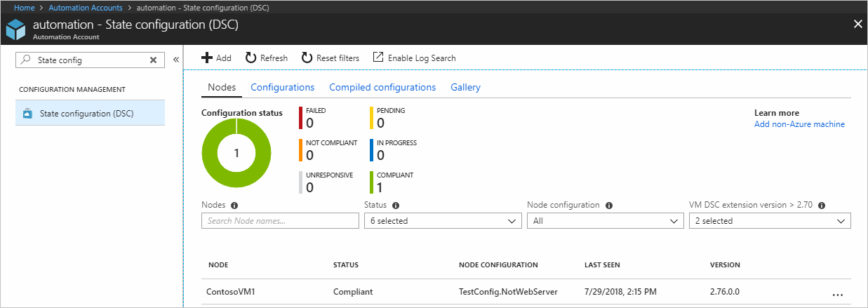This screenshot has height=308, width=868.
Task: Click the Automation Accounts breadcrumb link
Action: pyautogui.click(x=84, y=7)
